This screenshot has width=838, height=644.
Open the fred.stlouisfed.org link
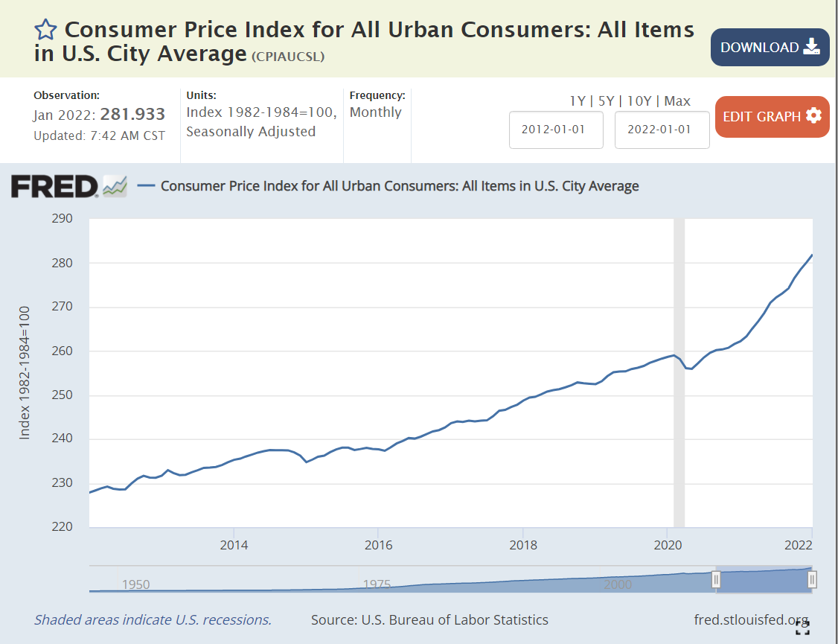point(750,619)
